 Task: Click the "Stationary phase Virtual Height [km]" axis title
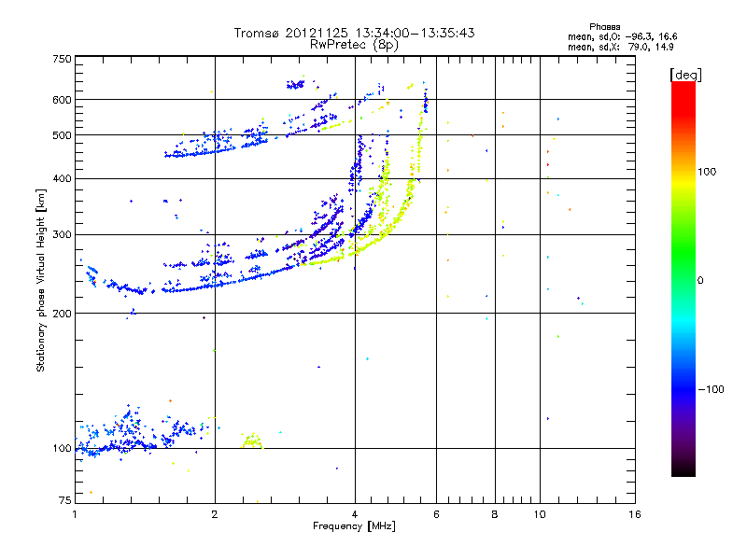(x=40, y=280)
